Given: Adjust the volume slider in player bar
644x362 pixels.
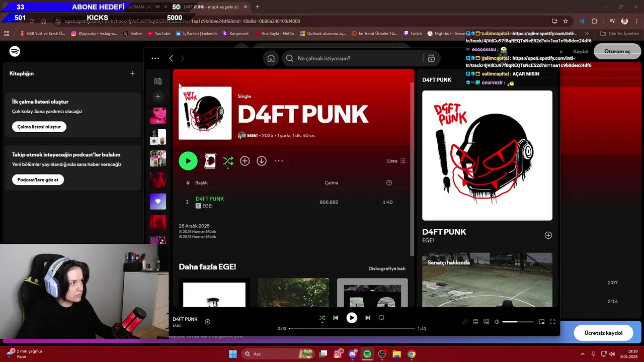Looking at the screenshot, I should (518, 322).
